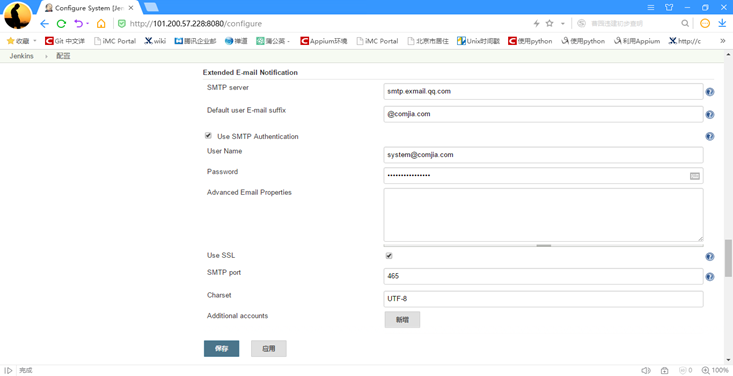
Task: Click the speaker mute icon in status bar
Action: pyautogui.click(x=646, y=370)
